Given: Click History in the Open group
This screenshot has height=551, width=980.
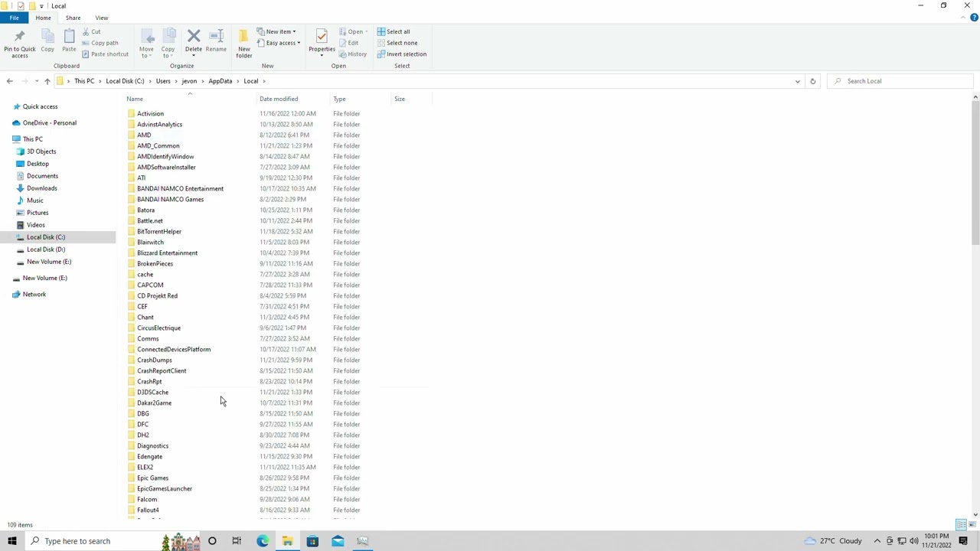Looking at the screenshot, I should point(353,54).
